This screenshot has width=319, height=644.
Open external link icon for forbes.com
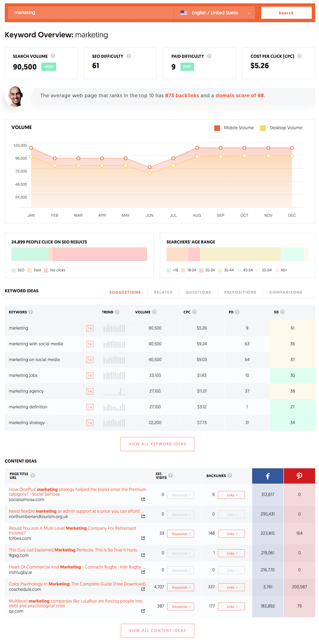143,538
